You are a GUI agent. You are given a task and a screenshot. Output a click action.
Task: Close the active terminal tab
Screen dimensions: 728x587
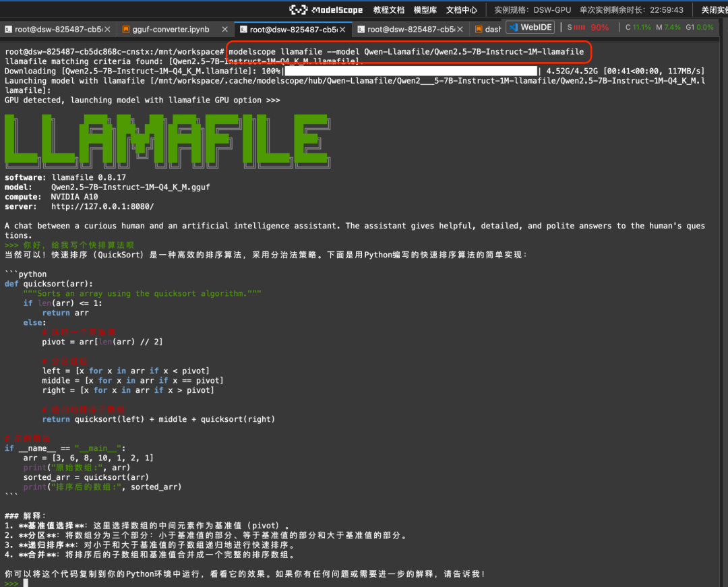(342, 29)
